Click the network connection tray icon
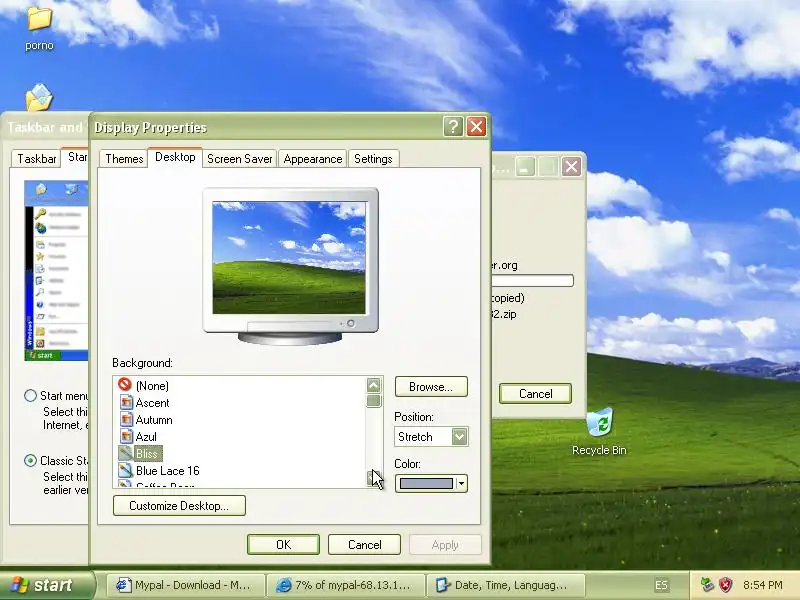Screen dimensions: 800x600 tap(707, 585)
